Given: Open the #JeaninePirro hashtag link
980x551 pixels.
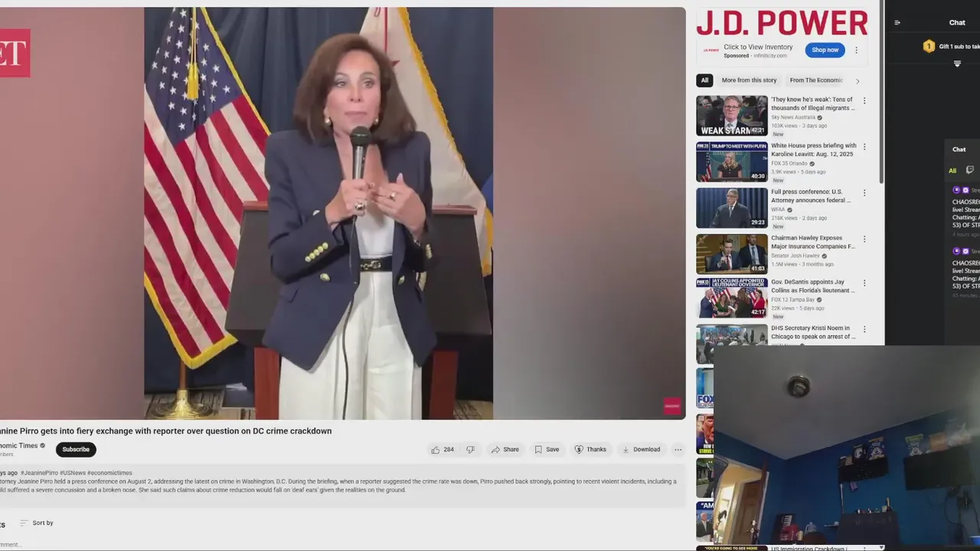Looking at the screenshot, I should 39,473.
